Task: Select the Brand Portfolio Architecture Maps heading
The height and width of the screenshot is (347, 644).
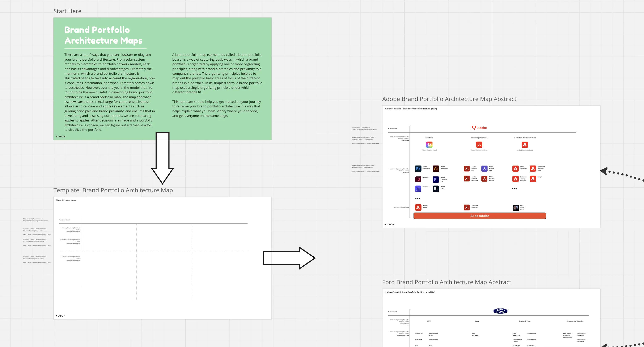Action: tap(103, 35)
